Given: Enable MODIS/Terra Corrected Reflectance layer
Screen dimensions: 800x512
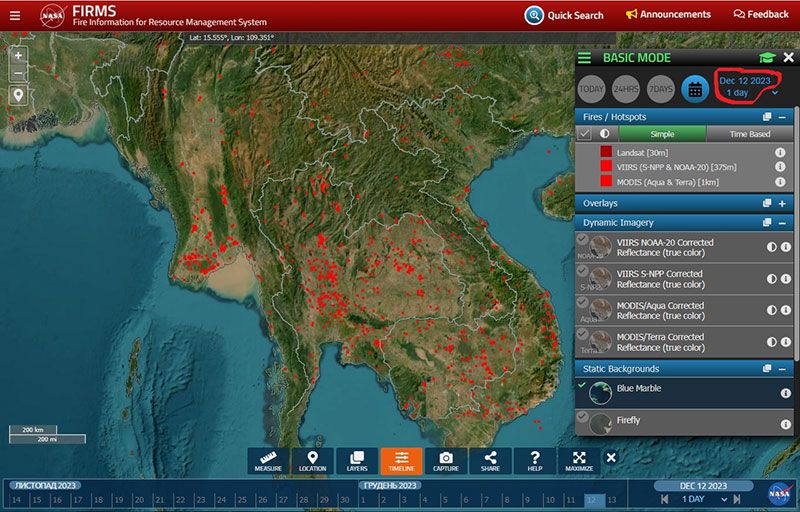Looking at the screenshot, I should point(582,334).
